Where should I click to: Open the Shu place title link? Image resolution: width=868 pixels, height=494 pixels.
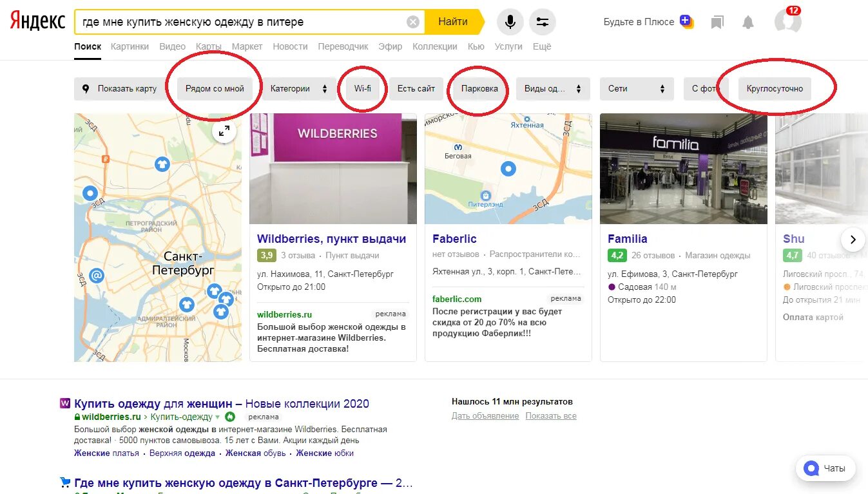point(794,239)
